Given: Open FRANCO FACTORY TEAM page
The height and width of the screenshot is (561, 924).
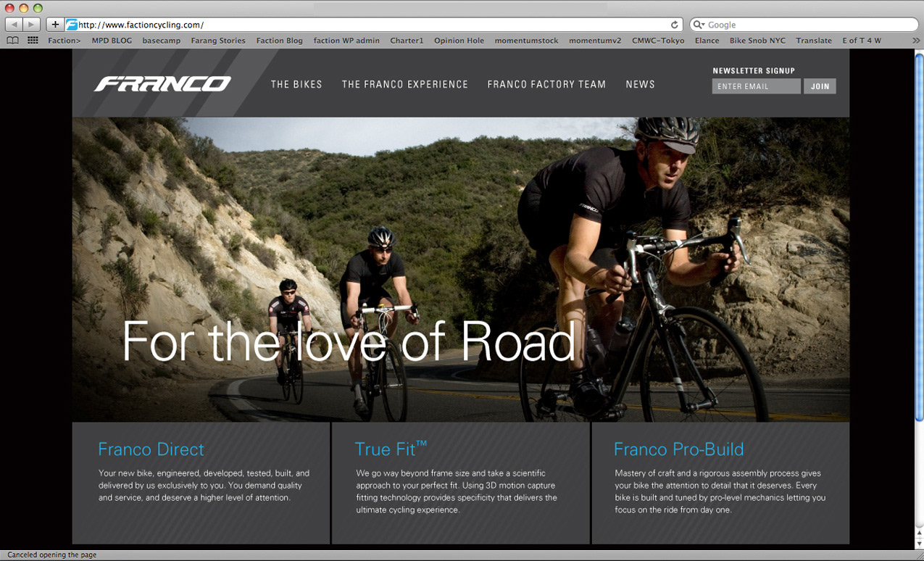Looking at the screenshot, I should point(546,85).
